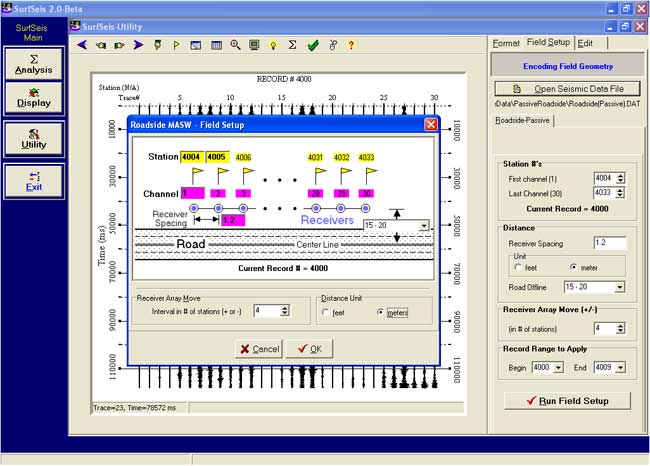650x466 pixels.
Task: Open the Utility module in sidebar
Action: [x=34, y=139]
